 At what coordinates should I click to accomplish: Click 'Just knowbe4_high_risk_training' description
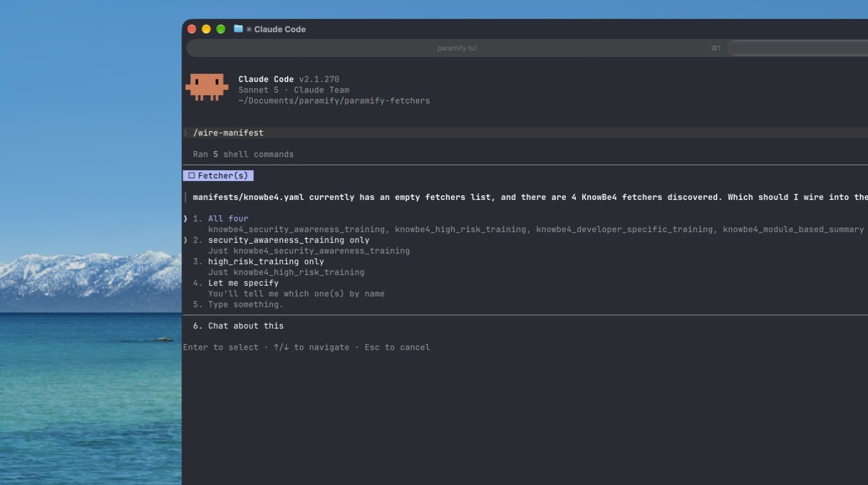(x=286, y=272)
